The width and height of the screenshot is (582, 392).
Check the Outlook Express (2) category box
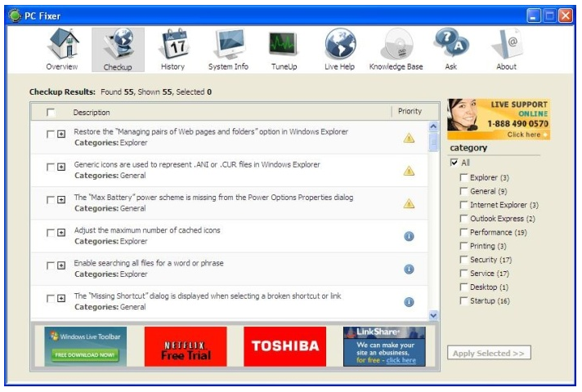click(463, 218)
